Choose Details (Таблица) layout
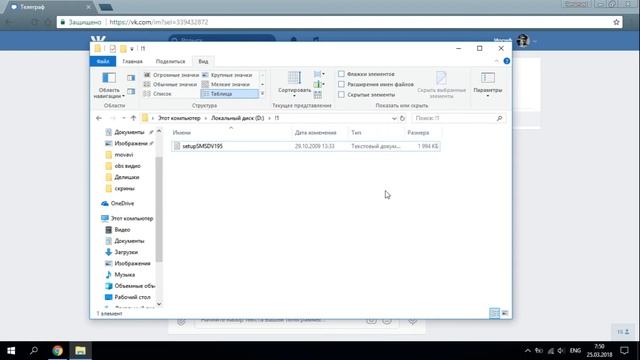 229,94
